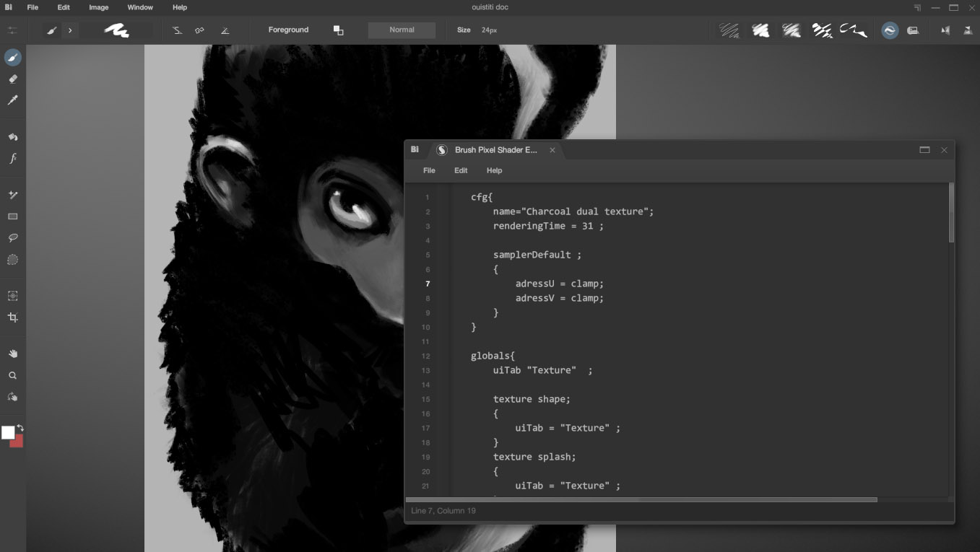980x552 pixels.
Task: Swap foreground and background colors arrow
Action: (20, 428)
